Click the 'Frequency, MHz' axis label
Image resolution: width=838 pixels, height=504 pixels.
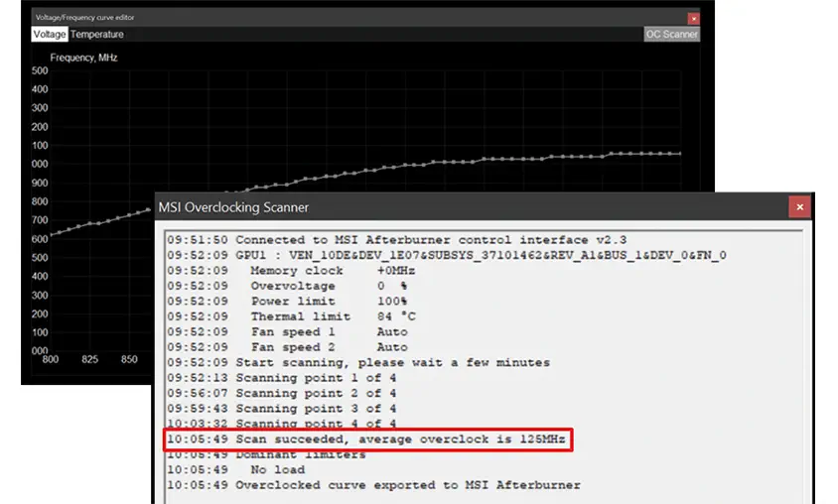[x=84, y=58]
